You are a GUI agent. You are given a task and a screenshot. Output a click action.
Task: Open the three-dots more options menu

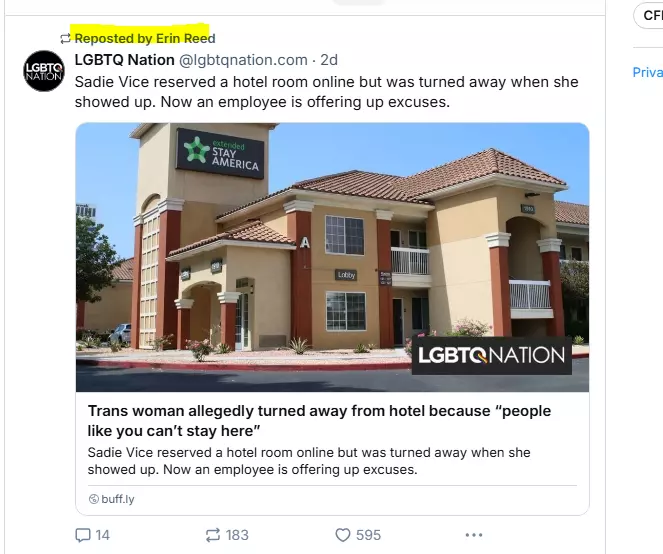(x=474, y=535)
